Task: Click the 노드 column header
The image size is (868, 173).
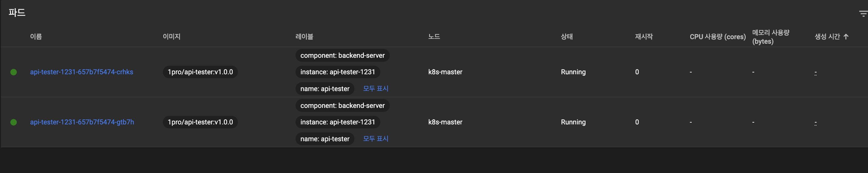Action: click(x=434, y=36)
